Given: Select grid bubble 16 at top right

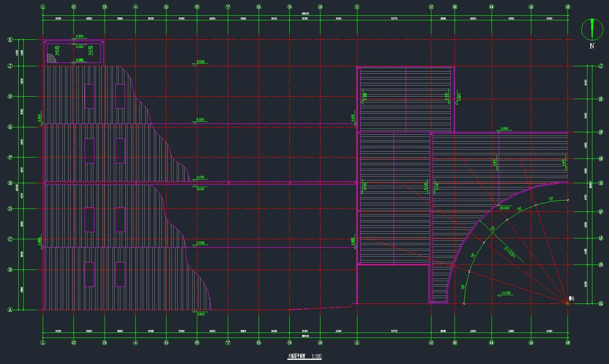Looking at the screenshot, I should pos(567,7).
